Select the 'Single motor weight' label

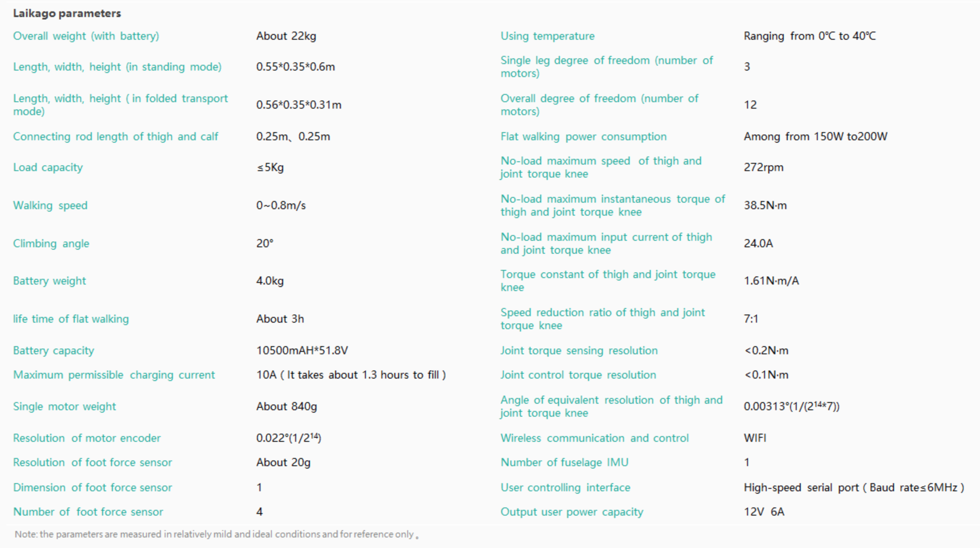(64, 407)
